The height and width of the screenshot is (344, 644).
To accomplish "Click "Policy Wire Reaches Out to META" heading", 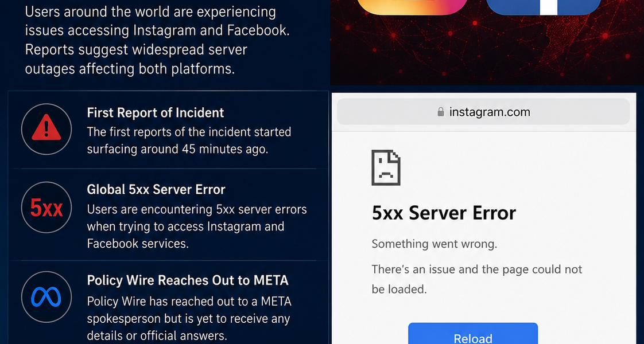I will click(x=188, y=280).
